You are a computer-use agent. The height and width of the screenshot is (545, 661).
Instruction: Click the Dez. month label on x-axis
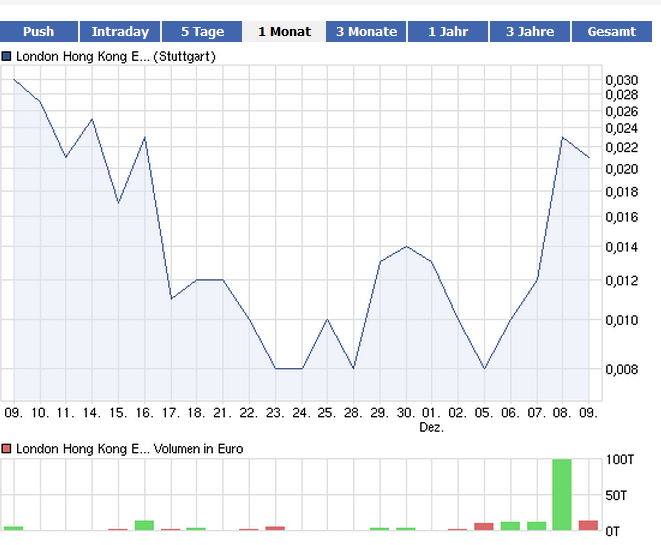tap(431, 427)
